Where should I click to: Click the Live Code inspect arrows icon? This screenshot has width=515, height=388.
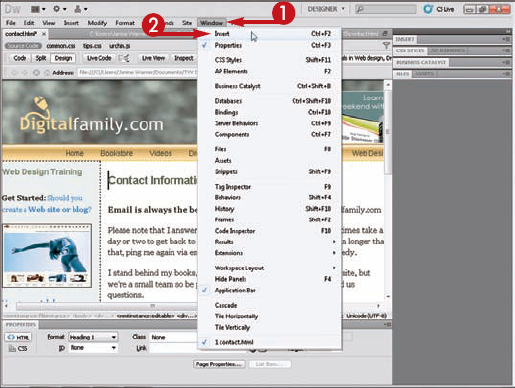[x=124, y=58]
